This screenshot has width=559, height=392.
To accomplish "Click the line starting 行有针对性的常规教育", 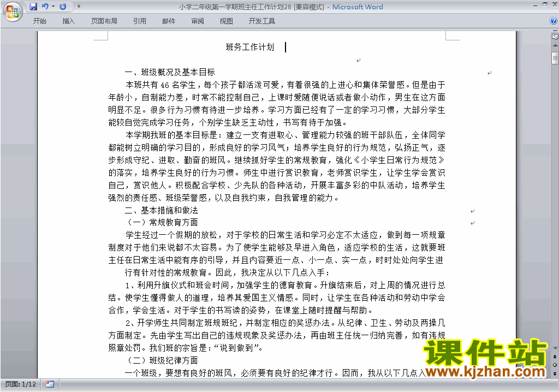I will pyautogui.click(x=228, y=273).
